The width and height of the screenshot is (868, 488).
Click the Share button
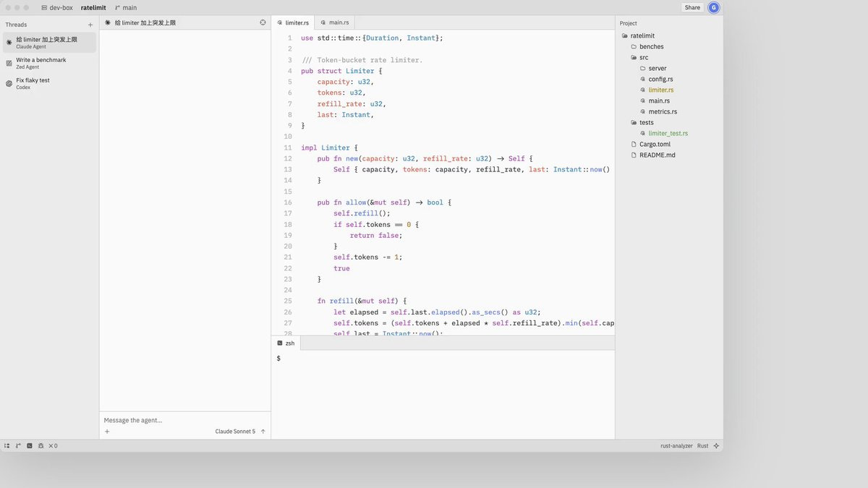[692, 7]
